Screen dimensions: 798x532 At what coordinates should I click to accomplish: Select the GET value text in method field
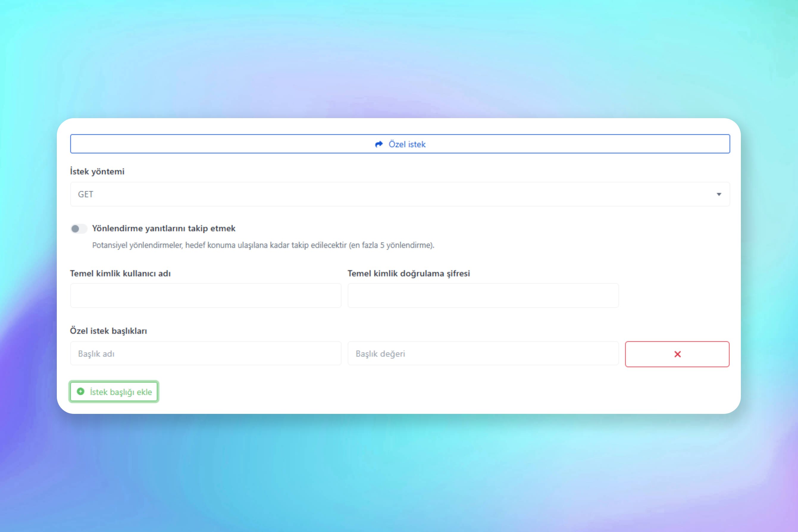pos(85,194)
